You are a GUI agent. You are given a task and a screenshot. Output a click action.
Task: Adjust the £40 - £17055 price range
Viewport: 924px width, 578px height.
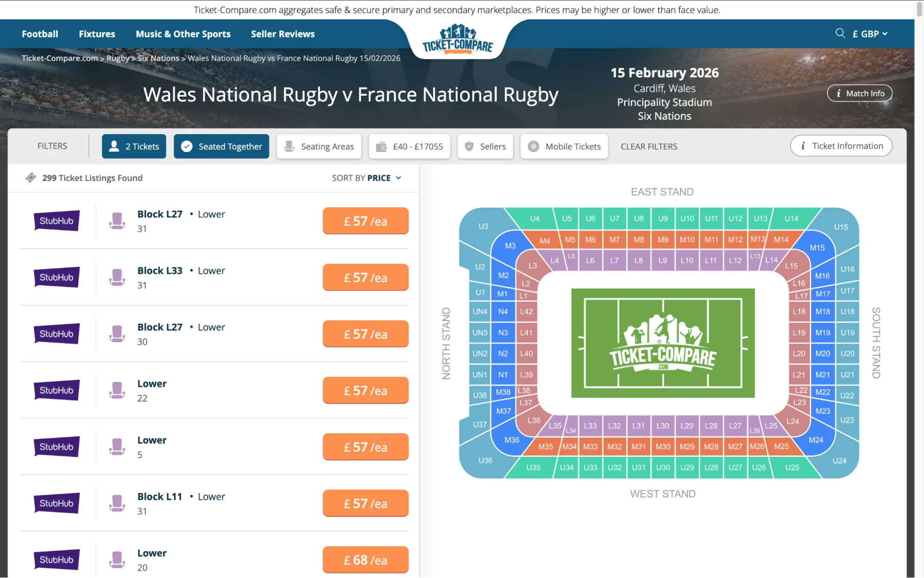[x=409, y=146]
